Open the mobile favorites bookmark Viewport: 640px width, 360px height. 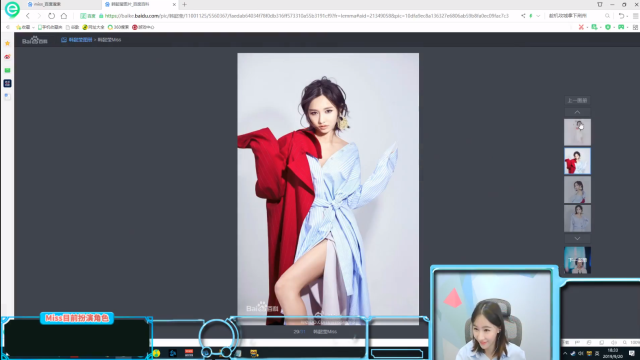pos(50,27)
